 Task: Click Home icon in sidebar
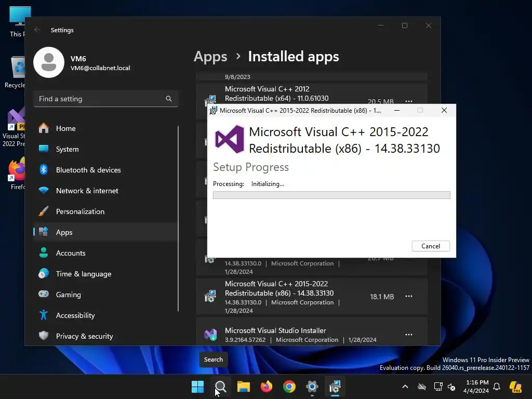44,128
